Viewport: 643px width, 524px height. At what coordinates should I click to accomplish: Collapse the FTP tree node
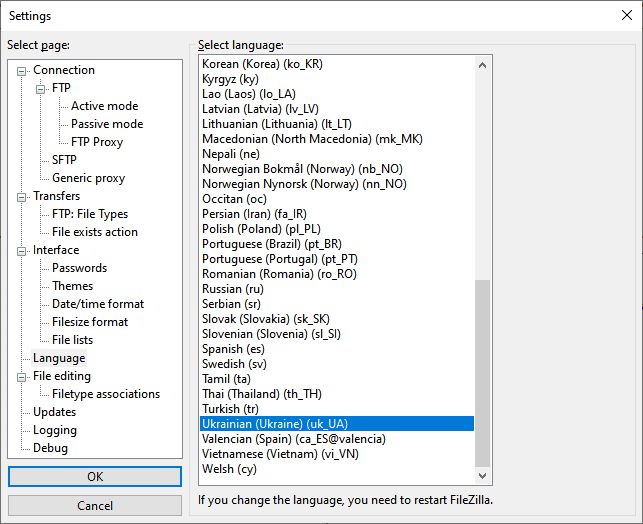coord(42,88)
